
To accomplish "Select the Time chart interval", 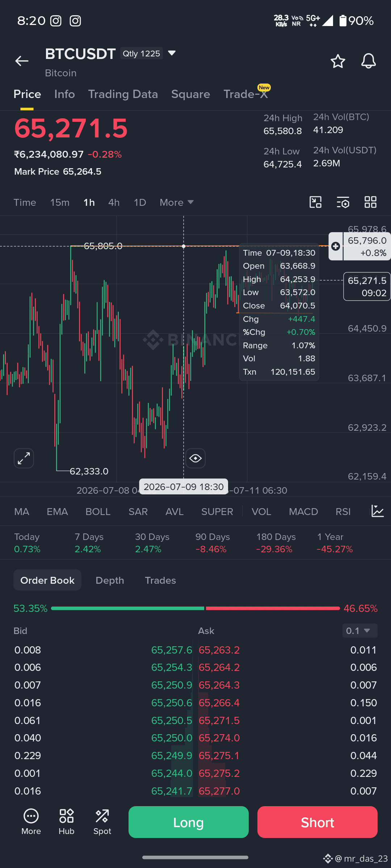I will point(25,202).
